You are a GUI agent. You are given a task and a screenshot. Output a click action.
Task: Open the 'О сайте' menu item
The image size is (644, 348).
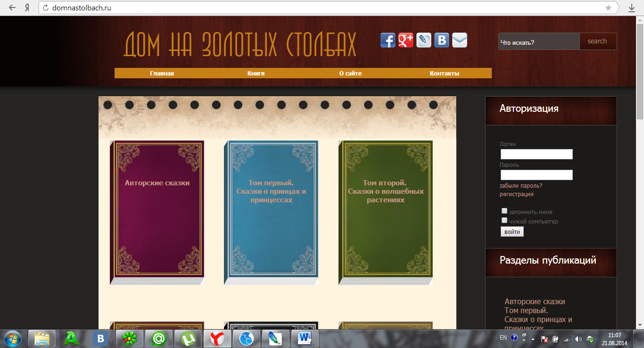pos(350,73)
